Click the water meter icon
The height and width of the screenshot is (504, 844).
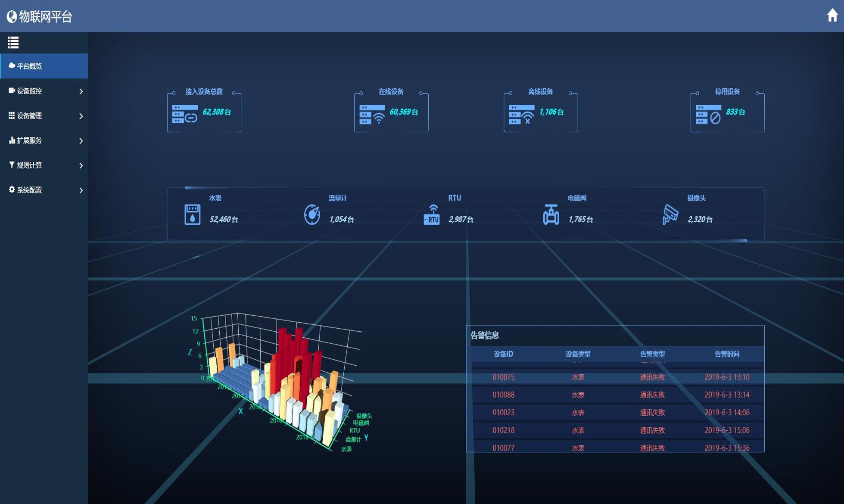tap(192, 214)
